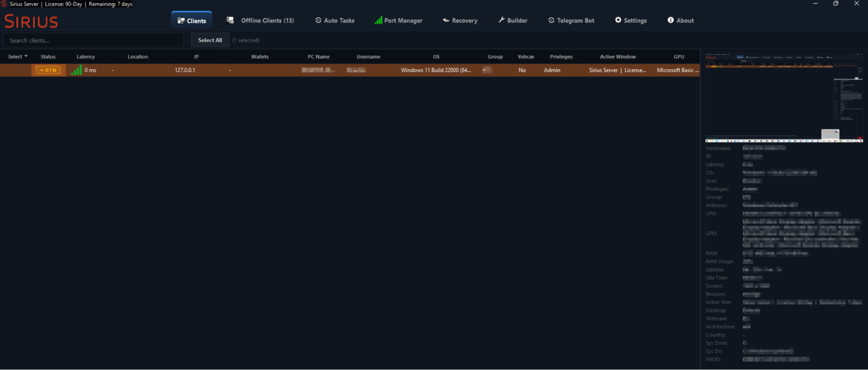Open the About info tab
This screenshot has width=868, height=370.
pos(681,20)
